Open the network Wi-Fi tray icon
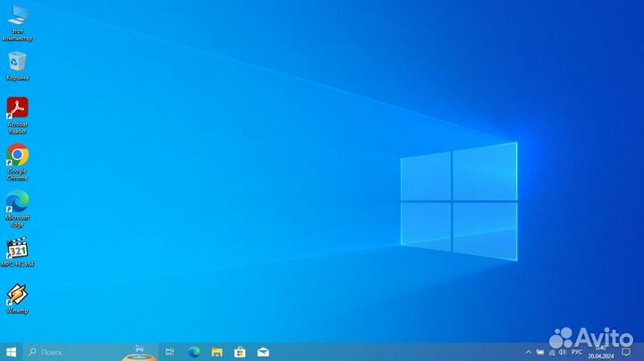Screen dimensions: 644x361 click(x=552, y=352)
